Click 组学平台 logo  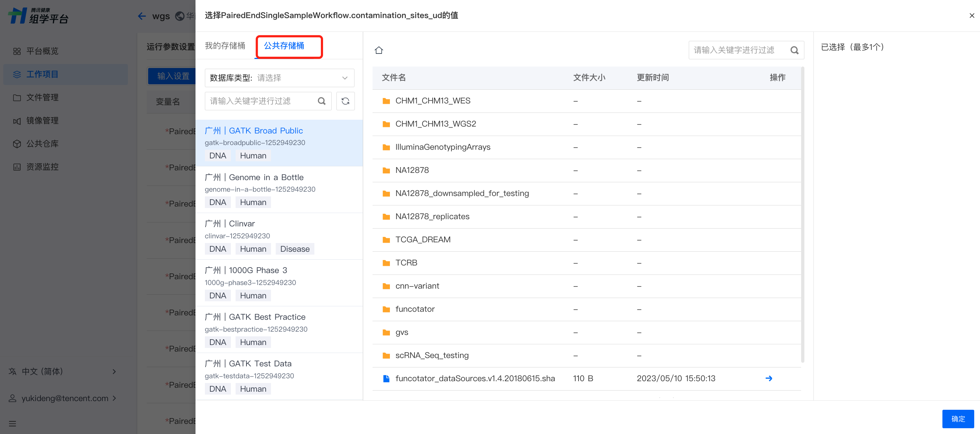tap(38, 16)
